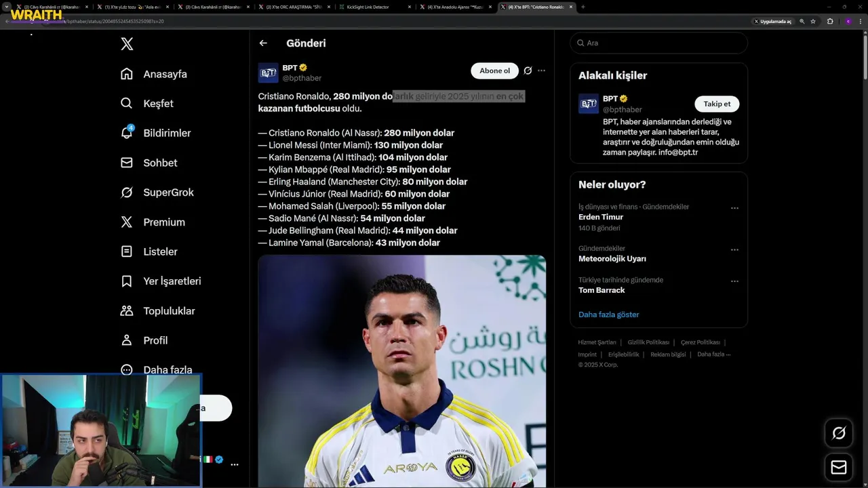Open Erişilebilirlik footer link

(623, 354)
